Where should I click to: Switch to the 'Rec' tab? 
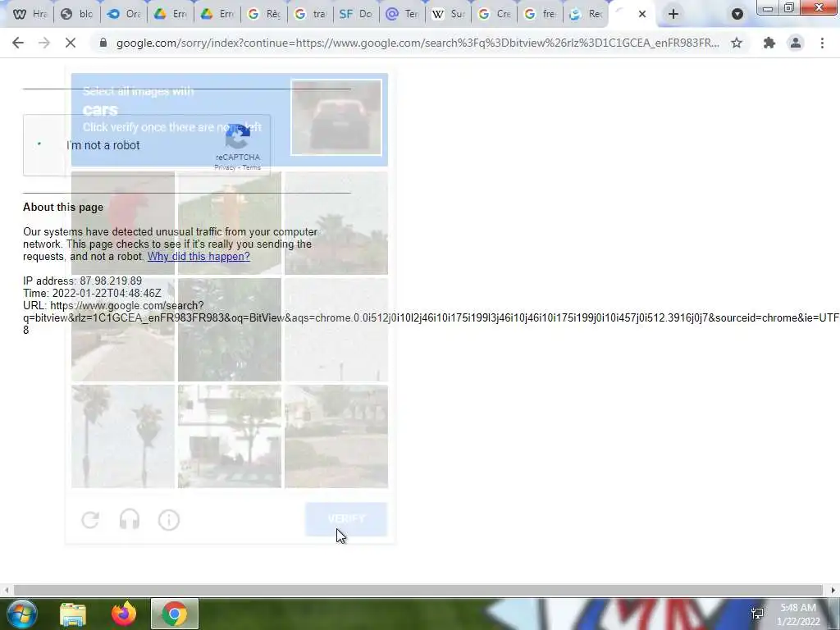pyautogui.click(x=586, y=14)
